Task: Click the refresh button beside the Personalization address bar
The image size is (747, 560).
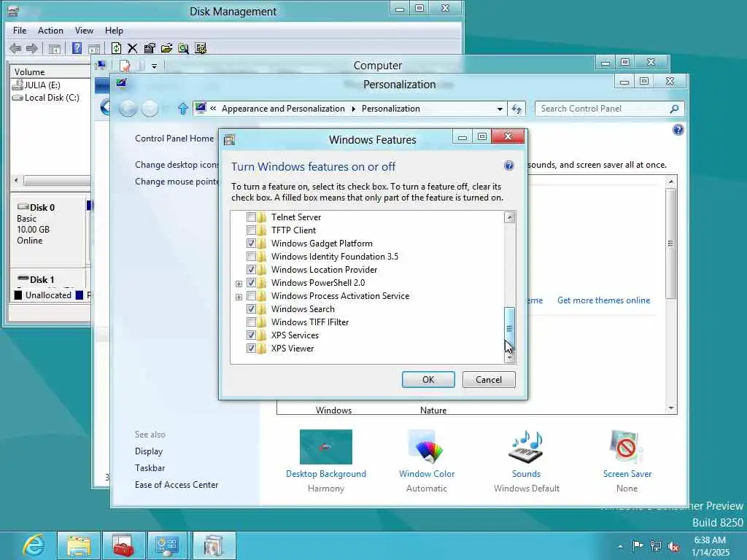Action: coord(517,109)
